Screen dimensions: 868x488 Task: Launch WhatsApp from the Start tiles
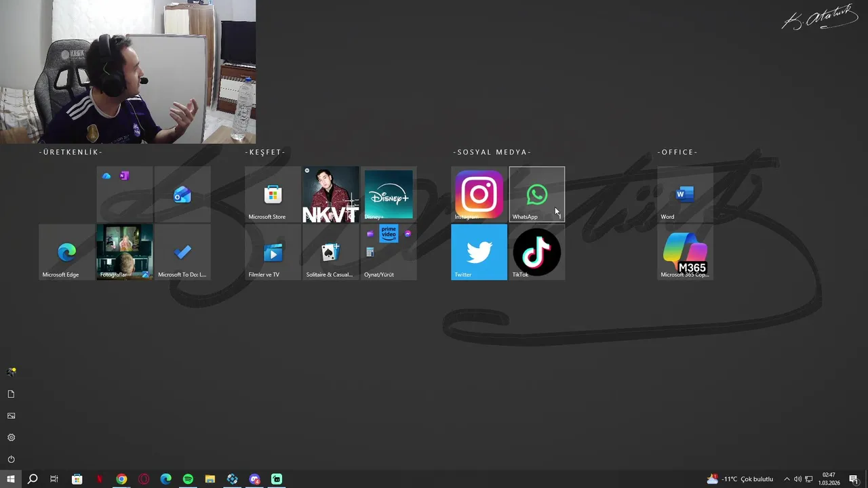pos(536,195)
